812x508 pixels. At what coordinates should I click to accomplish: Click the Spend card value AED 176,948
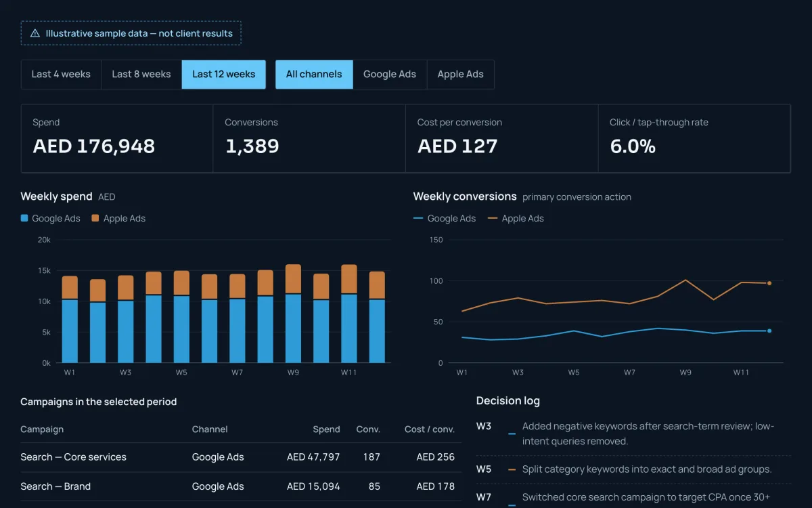point(94,146)
